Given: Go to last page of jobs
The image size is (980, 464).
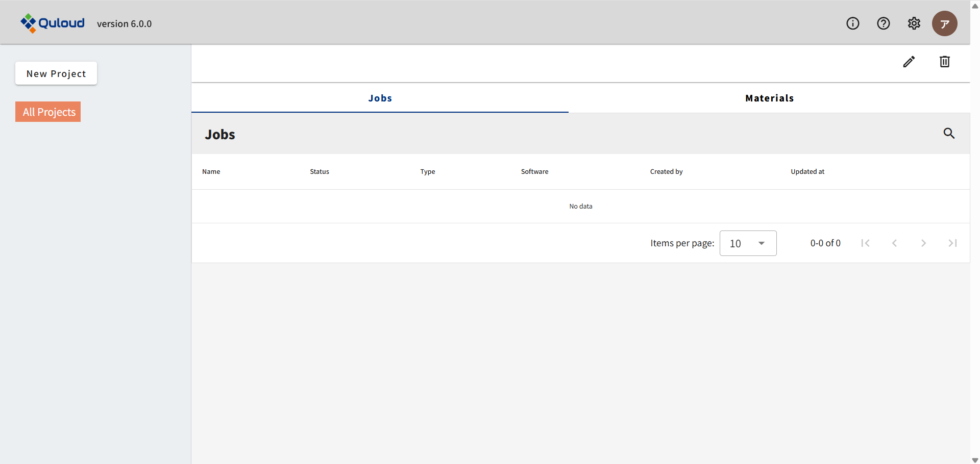Looking at the screenshot, I should (x=952, y=243).
